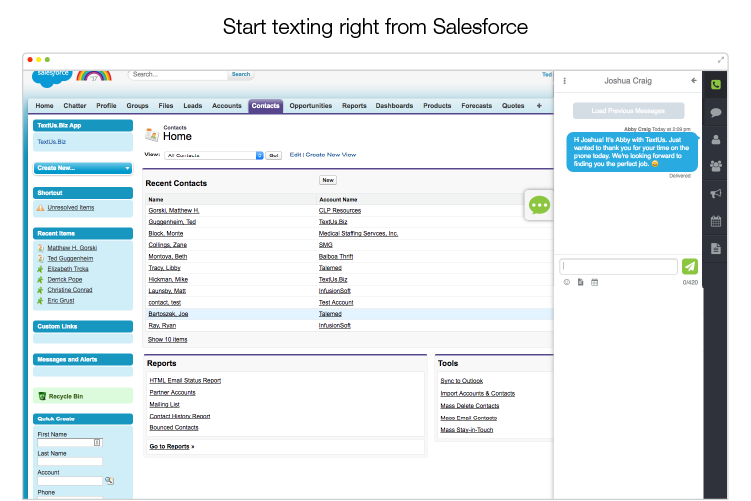Open the All Contacts view dropdown
This screenshot has height=501, width=751.
coord(214,156)
